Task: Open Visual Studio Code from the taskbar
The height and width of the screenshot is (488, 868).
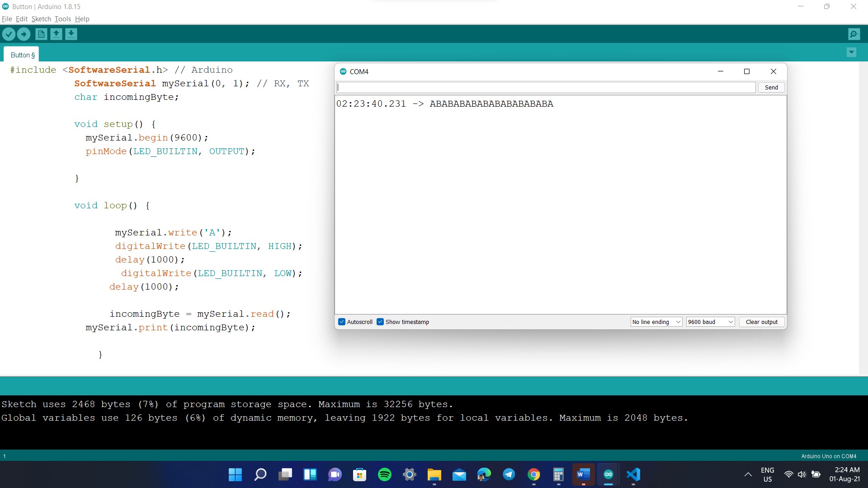Action: tap(633, 474)
